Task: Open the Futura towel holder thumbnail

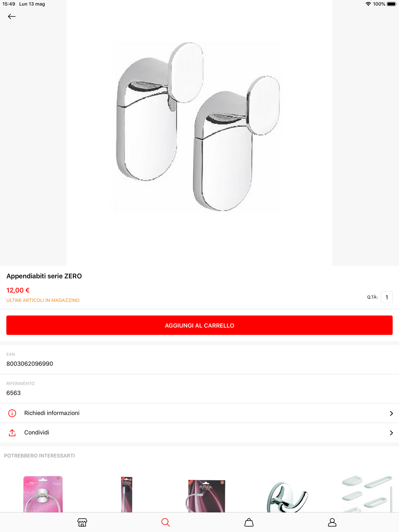Action: (x=206, y=495)
